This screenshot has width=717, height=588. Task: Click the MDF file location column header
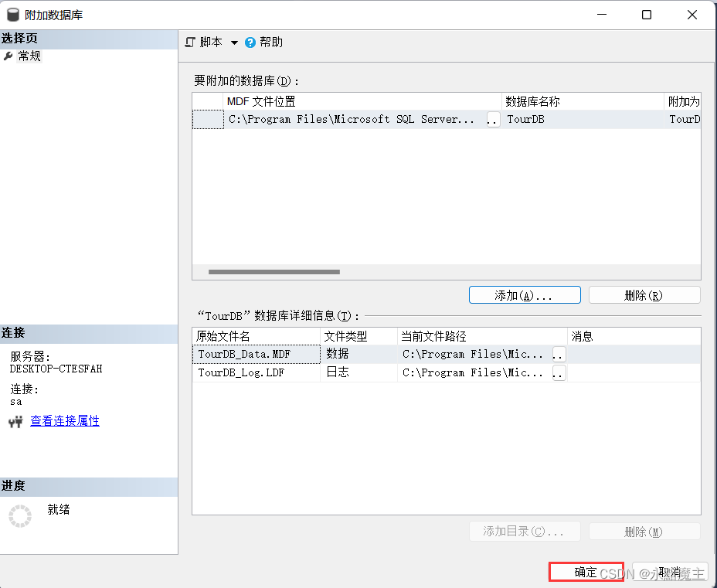tap(362, 101)
